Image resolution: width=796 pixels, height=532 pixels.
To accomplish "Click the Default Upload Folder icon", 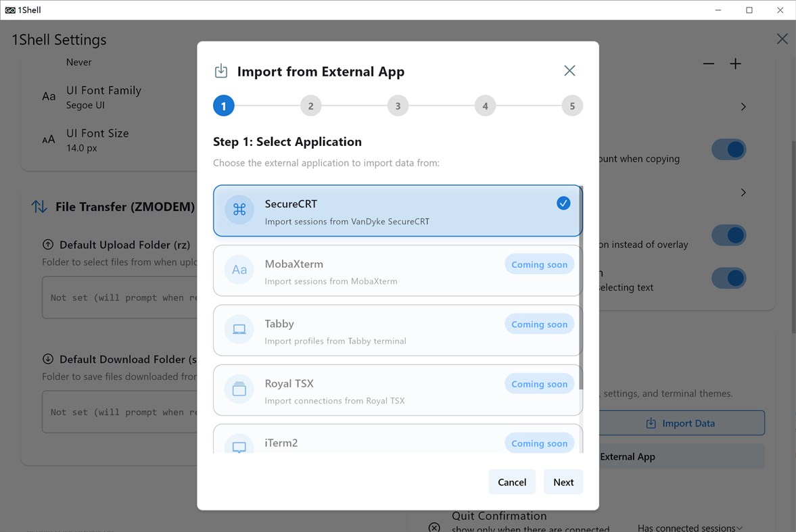I will coord(48,245).
